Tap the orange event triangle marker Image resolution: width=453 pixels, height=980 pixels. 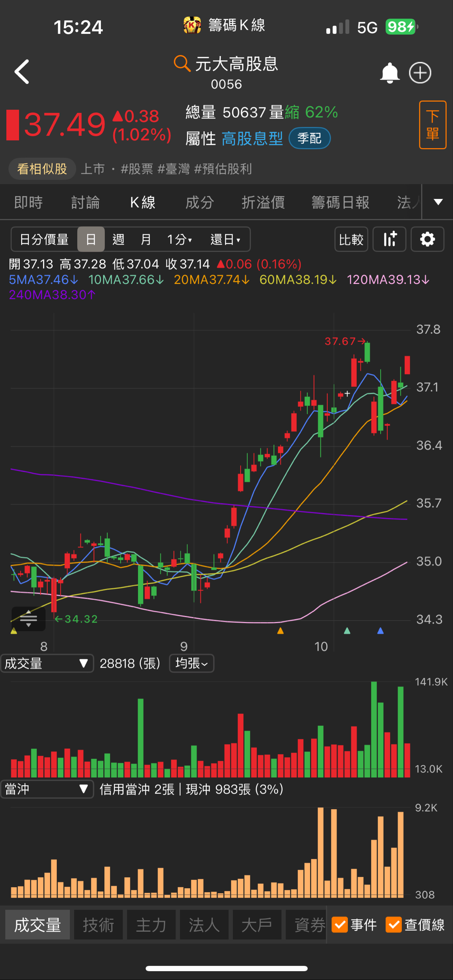pos(281,631)
